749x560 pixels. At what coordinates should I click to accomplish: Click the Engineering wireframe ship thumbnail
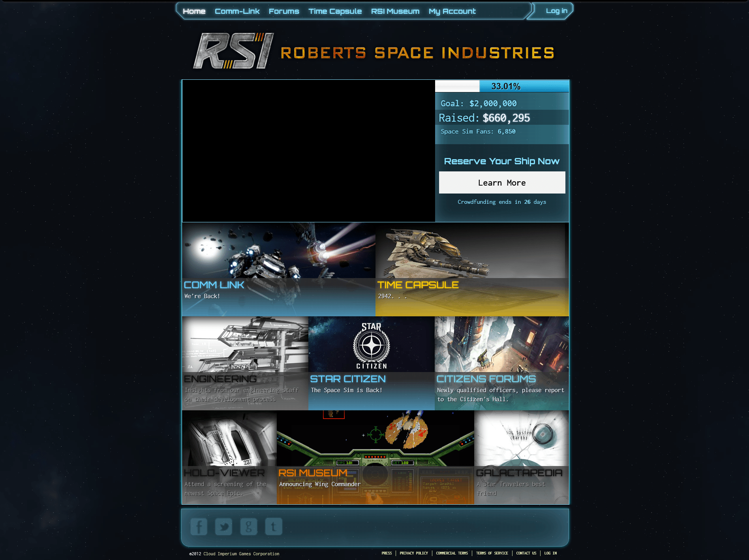245,344
